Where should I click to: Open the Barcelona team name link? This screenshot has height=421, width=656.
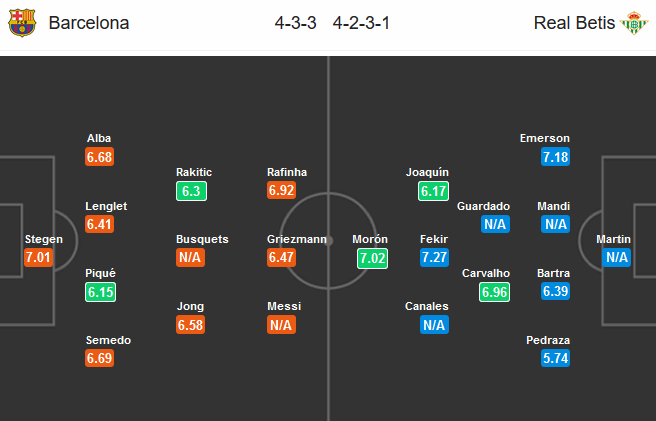(89, 23)
